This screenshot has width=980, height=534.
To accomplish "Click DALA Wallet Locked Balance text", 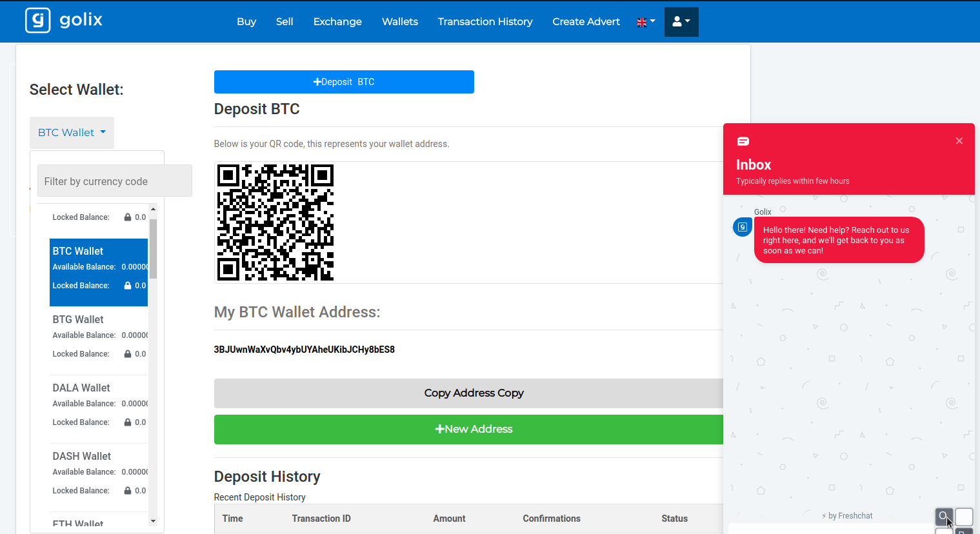I will click(81, 422).
